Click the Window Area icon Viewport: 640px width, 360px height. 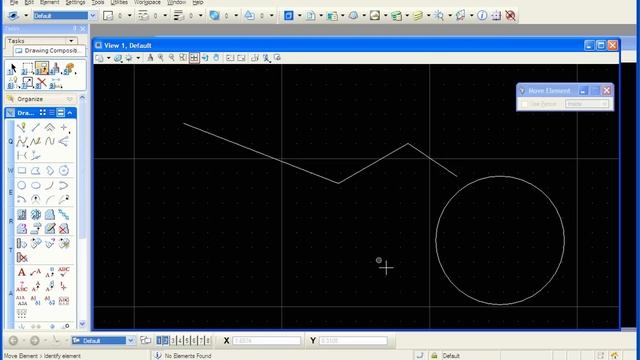point(183,58)
